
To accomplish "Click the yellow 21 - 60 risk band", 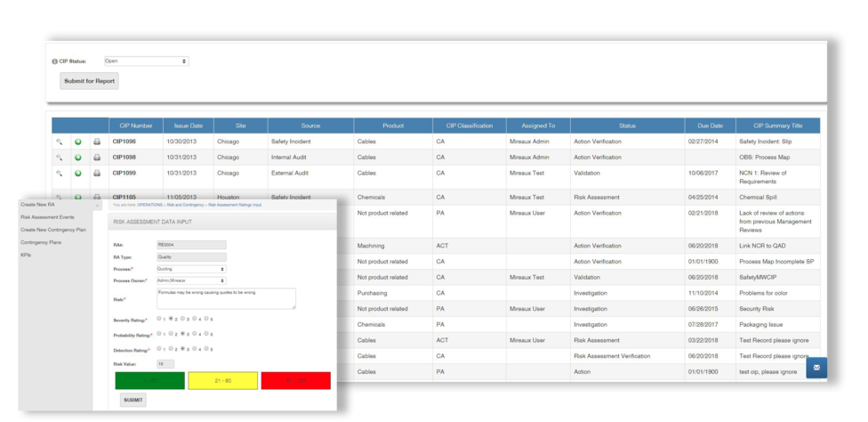I will pyautogui.click(x=222, y=380).
